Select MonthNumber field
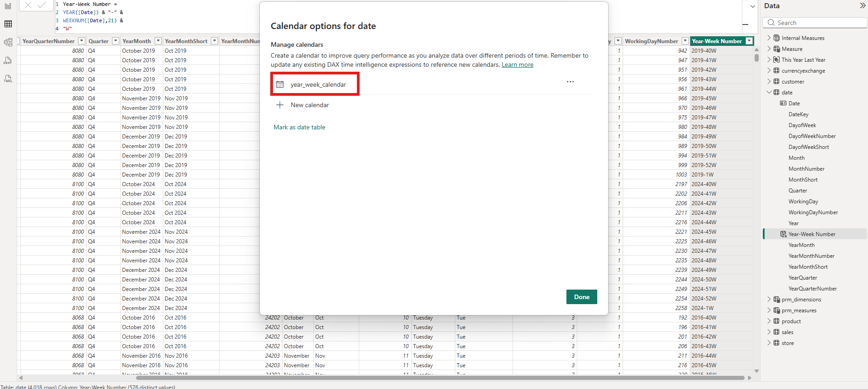 coord(806,169)
